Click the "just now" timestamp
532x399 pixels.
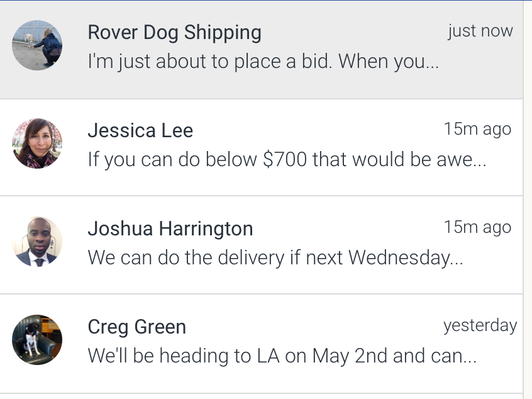coord(480,31)
